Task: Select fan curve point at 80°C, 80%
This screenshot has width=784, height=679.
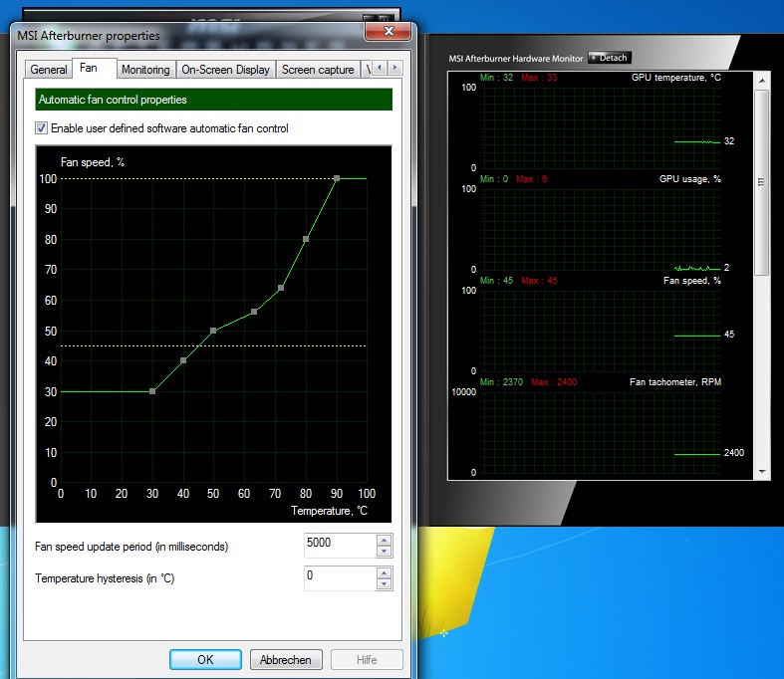Action: click(x=306, y=239)
